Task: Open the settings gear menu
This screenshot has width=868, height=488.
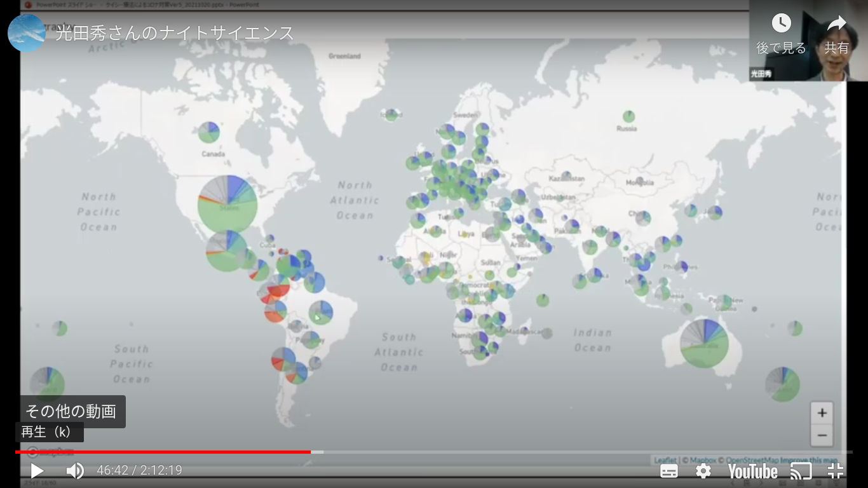Action: click(703, 471)
